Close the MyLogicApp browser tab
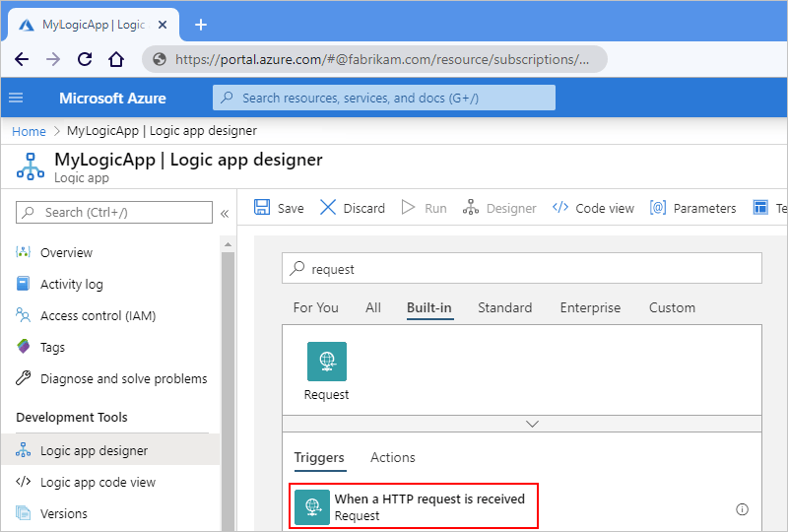Image resolution: width=788 pixels, height=532 pixels. [163, 25]
